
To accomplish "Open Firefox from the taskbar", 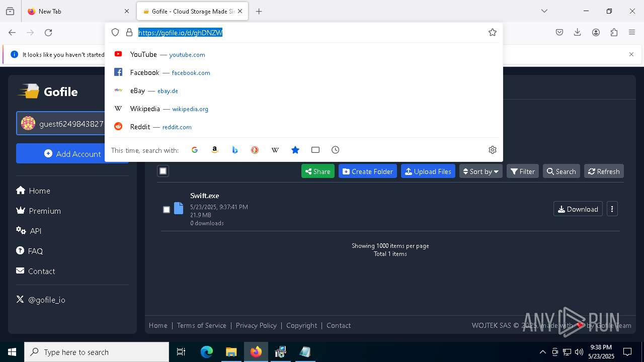I will click(256, 352).
